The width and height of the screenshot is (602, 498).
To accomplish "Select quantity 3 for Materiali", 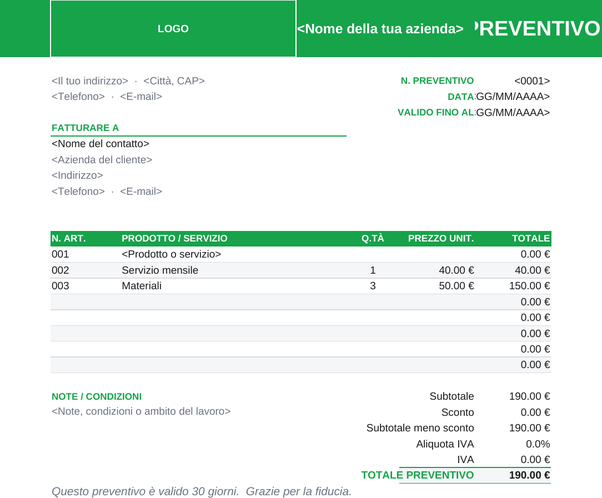I will point(372,286).
